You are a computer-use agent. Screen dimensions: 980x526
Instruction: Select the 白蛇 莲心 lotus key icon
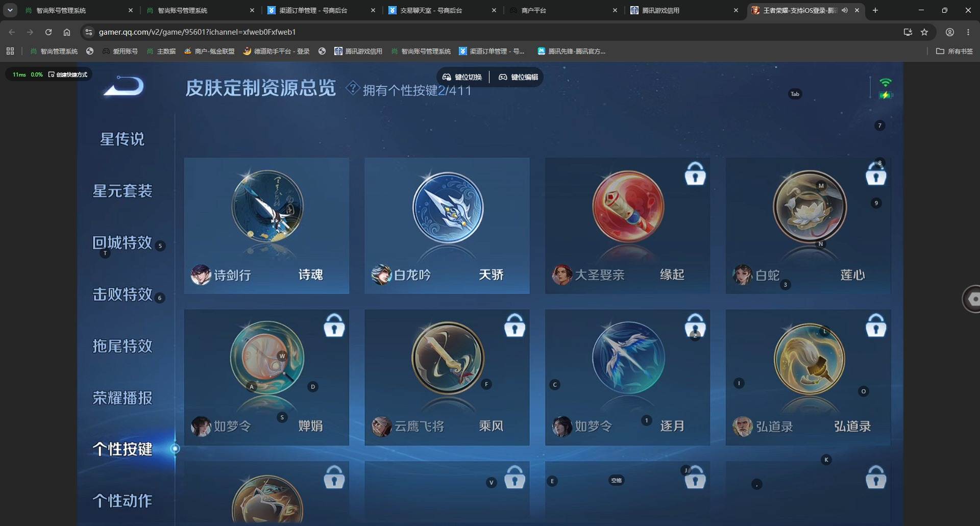point(810,206)
